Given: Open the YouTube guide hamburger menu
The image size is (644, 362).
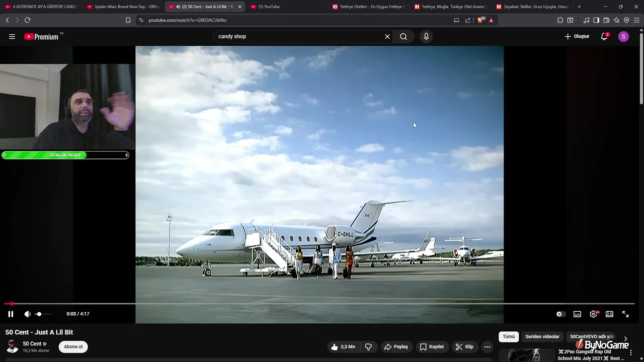Looking at the screenshot, I should 12,36.
